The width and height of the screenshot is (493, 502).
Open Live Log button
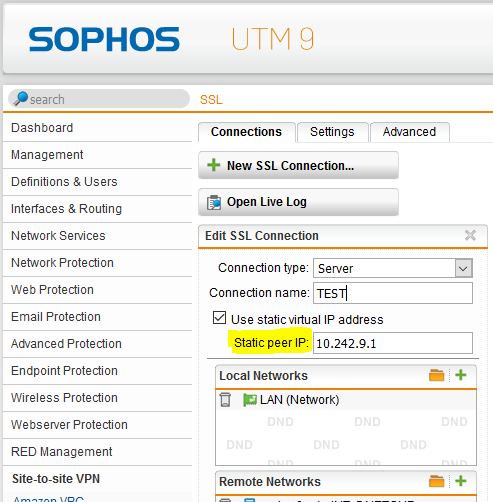pos(298,202)
